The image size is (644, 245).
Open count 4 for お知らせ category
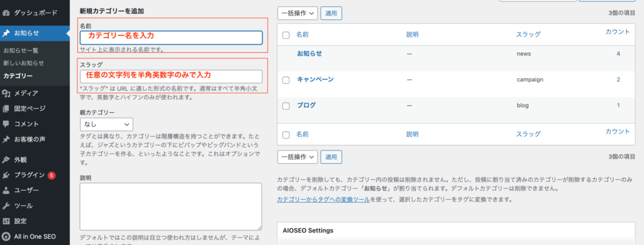[x=618, y=54]
